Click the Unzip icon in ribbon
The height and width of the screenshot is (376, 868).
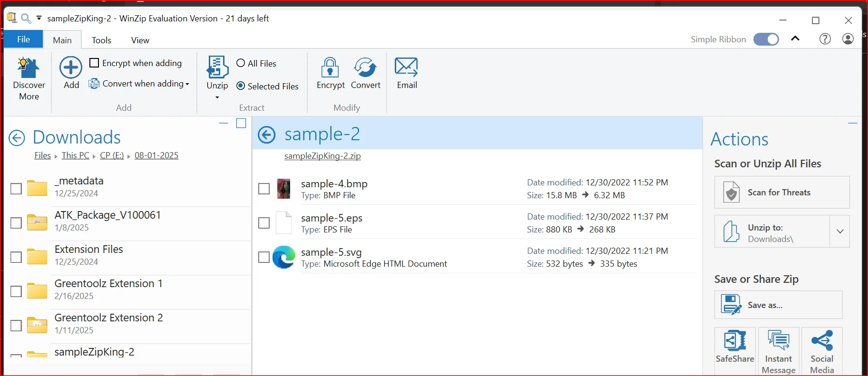[217, 67]
